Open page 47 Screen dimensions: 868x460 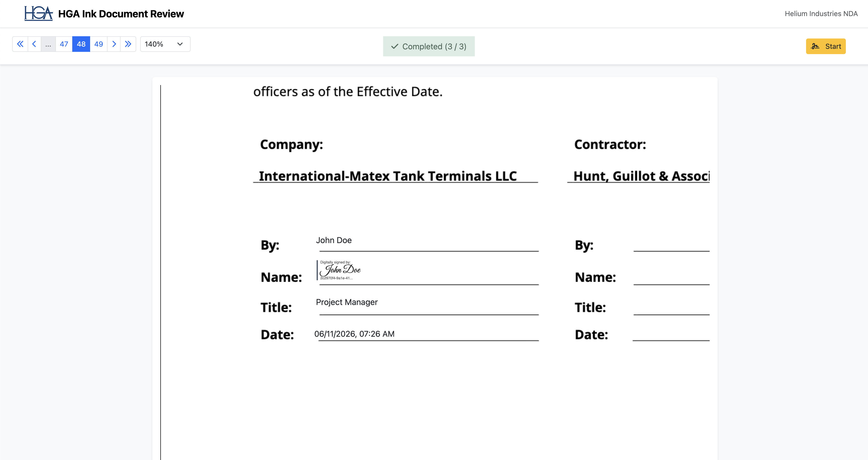coord(64,44)
